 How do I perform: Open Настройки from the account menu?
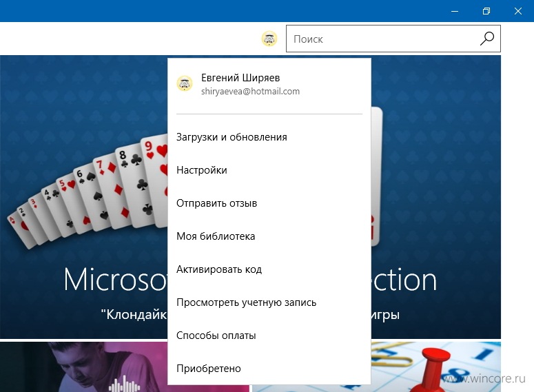tap(202, 170)
